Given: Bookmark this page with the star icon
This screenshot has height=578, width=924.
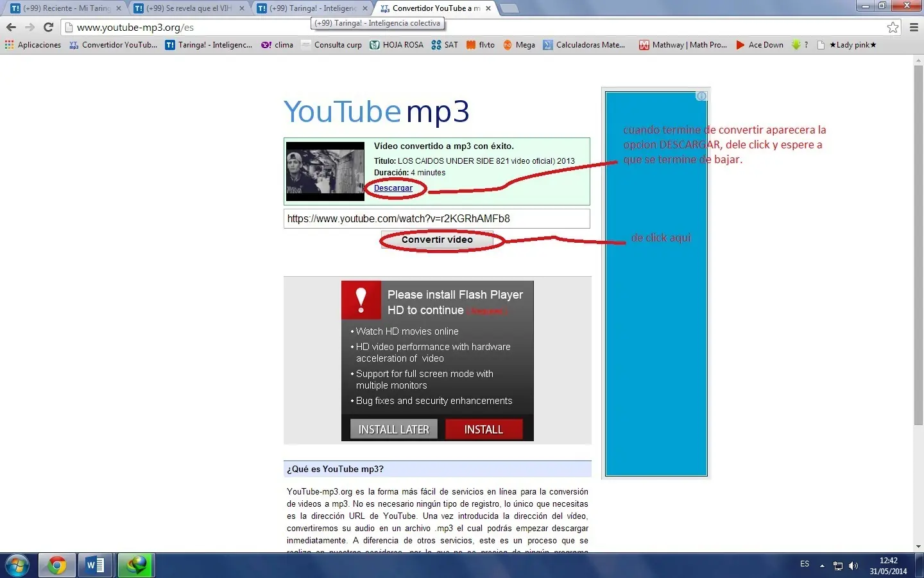Looking at the screenshot, I should pos(893,28).
